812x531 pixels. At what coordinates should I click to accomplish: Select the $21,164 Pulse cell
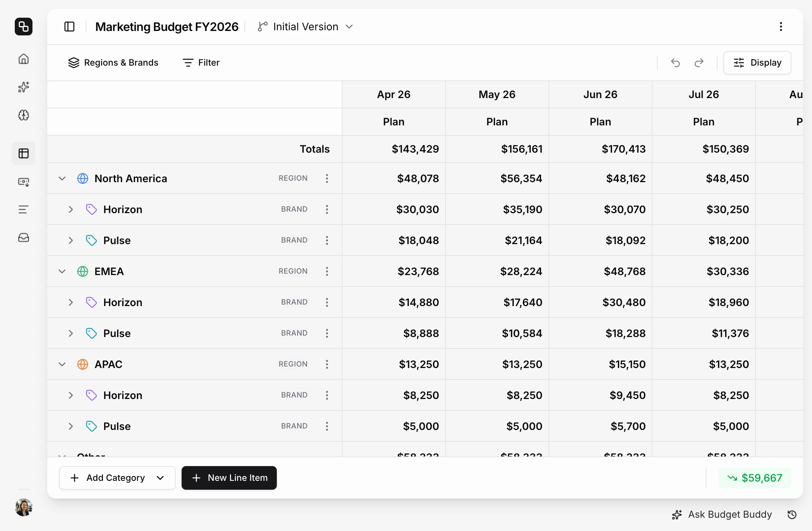497,240
